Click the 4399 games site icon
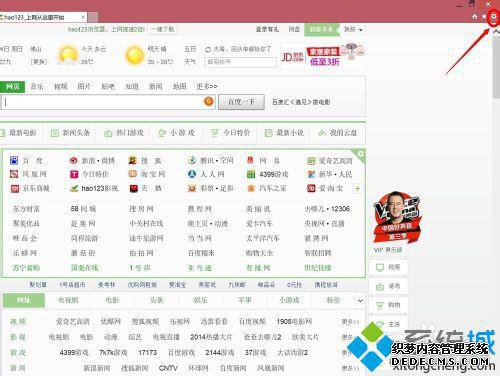This screenshot has height=376, width=500. [251, 174]
